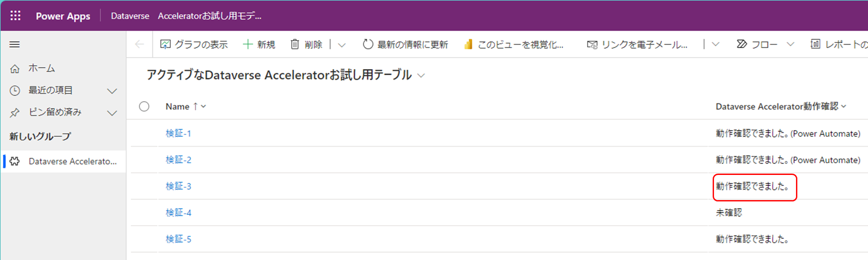Click the email link envelope icon

[x=592, y=45]
